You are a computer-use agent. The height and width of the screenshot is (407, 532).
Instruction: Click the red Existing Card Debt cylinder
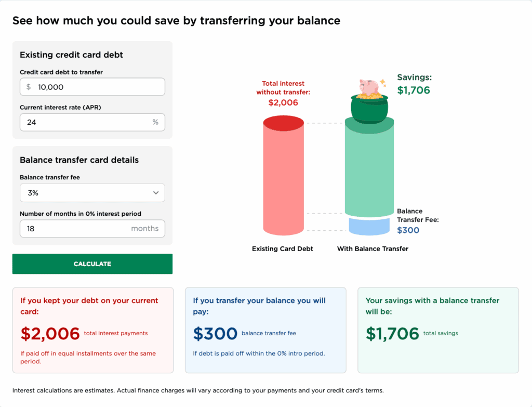click(x=283, y=177)
